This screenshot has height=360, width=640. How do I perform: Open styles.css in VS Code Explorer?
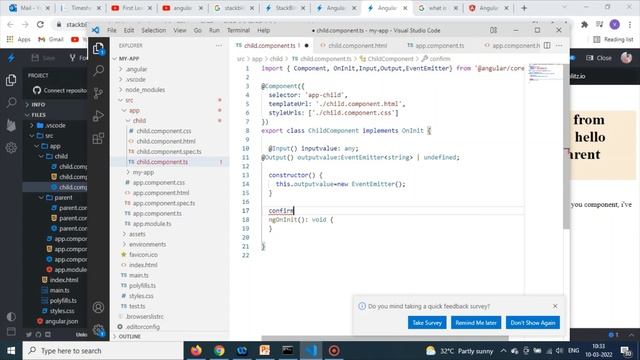click(x=141, y=296)
